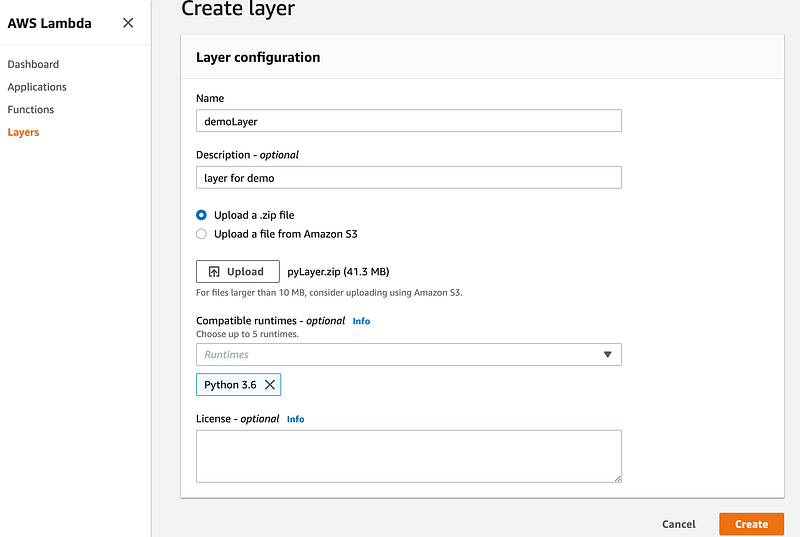Create the layer
This screenshot has height=537, width=800.
pos(751,524)
